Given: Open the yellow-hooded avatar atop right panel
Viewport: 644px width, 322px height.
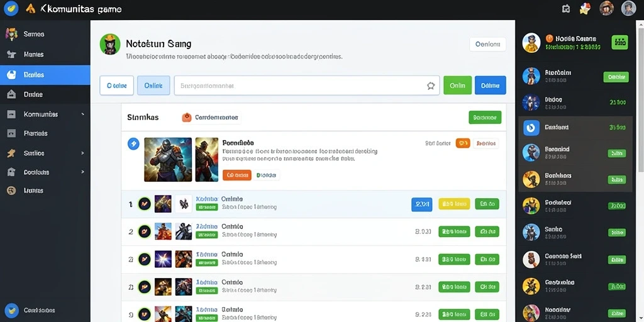Looking at the screenshot, I should tap(531, 43).
